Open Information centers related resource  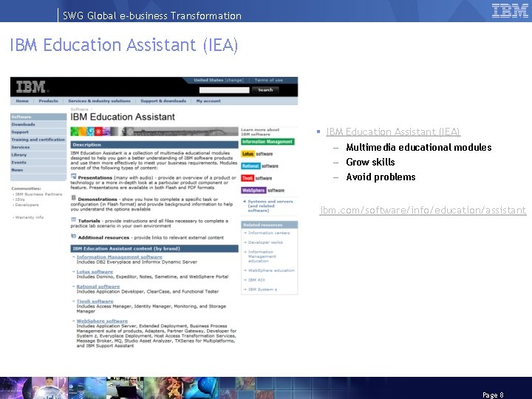tap(269, 233)
